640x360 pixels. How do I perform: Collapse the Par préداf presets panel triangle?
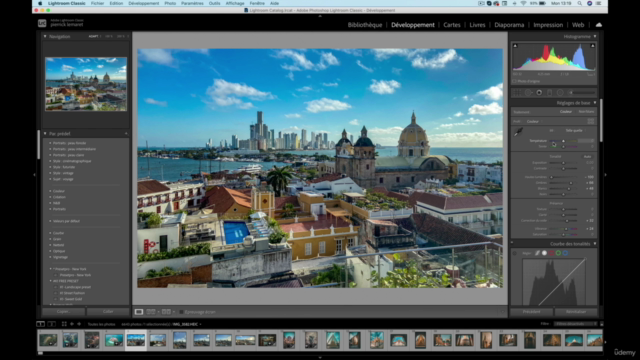pyautogui.click(x=45, y=133)
